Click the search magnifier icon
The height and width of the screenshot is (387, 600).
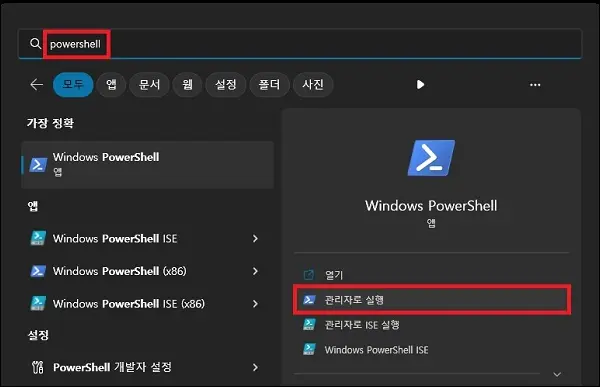[35, 44]
